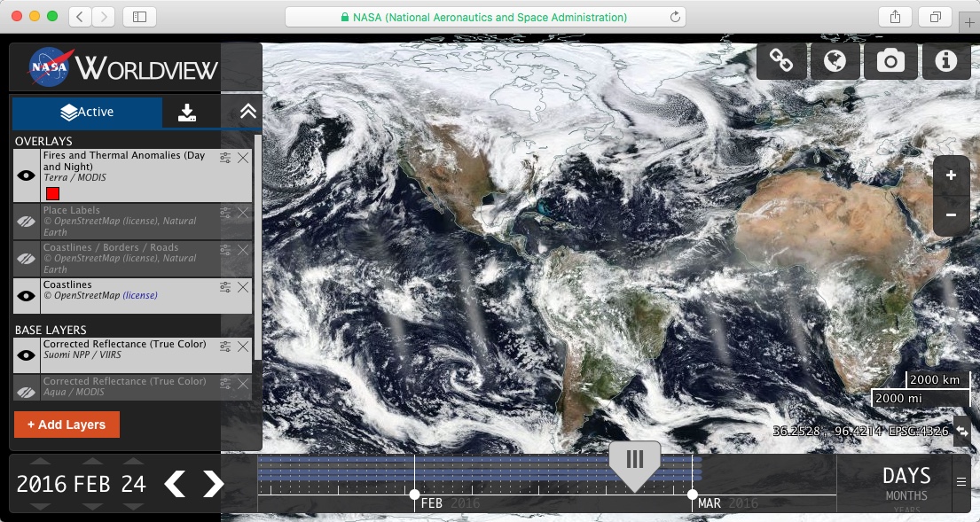Click the Add Layers button
The width and height of the screenshot is (980, 522).
[67, 425]
